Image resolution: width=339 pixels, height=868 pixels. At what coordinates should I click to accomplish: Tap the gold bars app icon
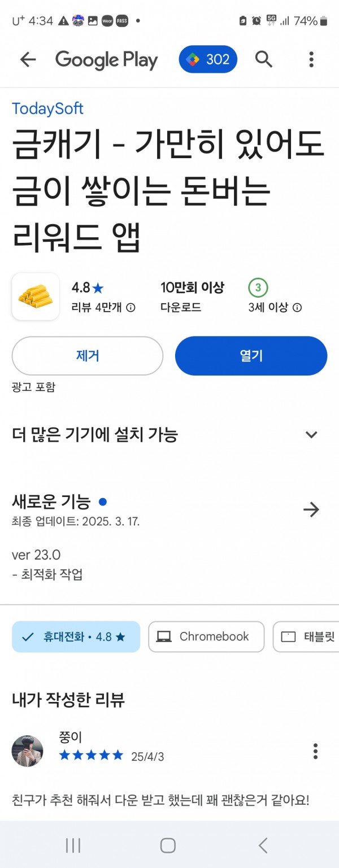point(36,296)
